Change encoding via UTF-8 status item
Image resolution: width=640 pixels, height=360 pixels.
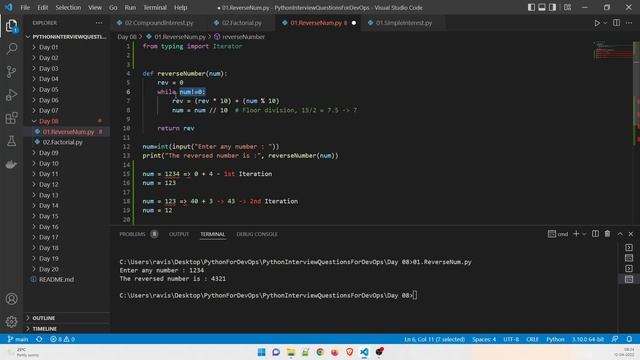[x=511, y=339]
